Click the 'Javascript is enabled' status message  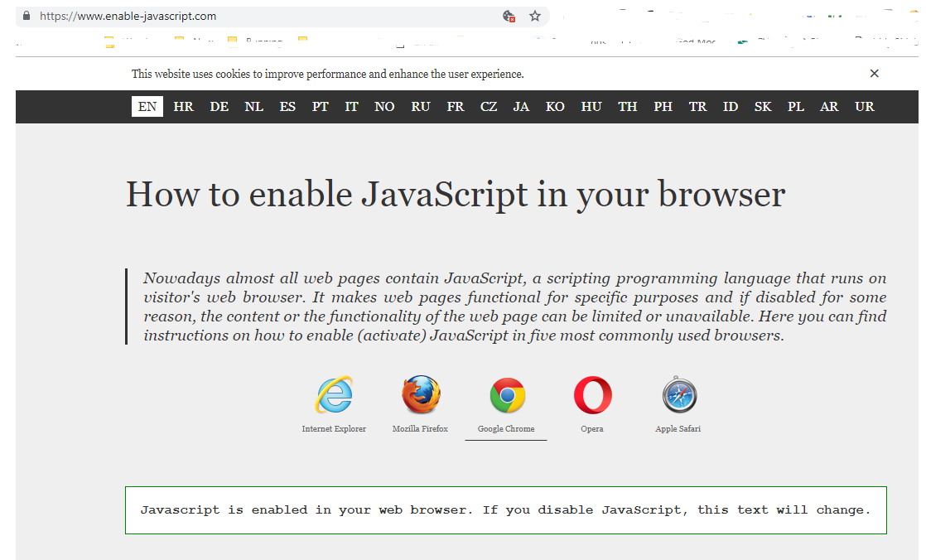pyautogui.click(x=505, y=510)
